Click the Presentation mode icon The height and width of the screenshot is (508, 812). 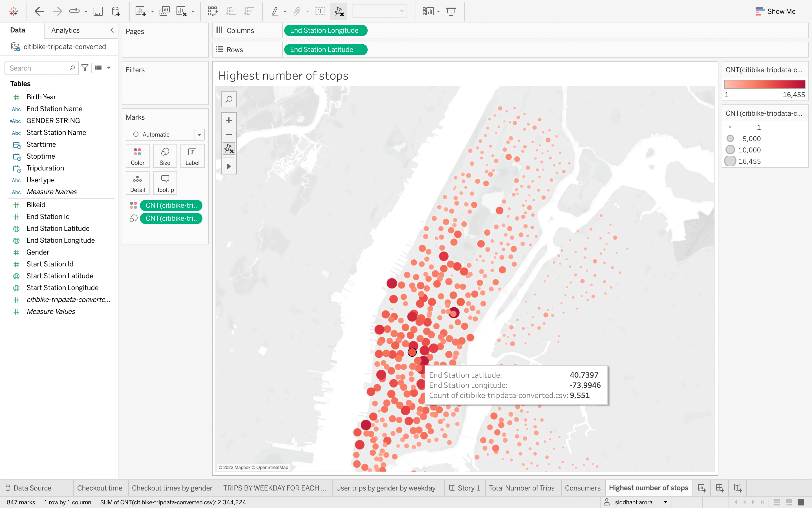click(x=451, y=11)
